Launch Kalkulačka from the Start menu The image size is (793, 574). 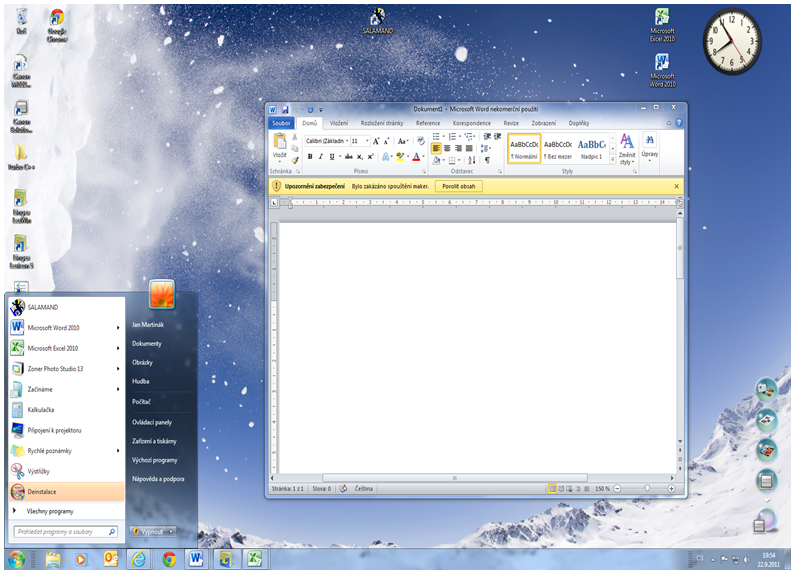pyautogui.click(x=40, y=410)
